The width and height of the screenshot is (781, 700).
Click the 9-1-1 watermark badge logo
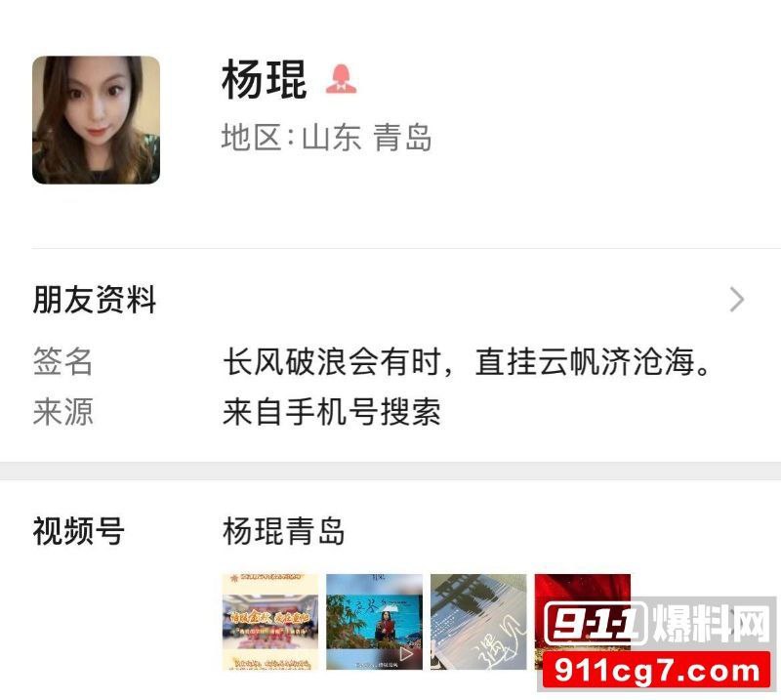[x=596, y=623]
